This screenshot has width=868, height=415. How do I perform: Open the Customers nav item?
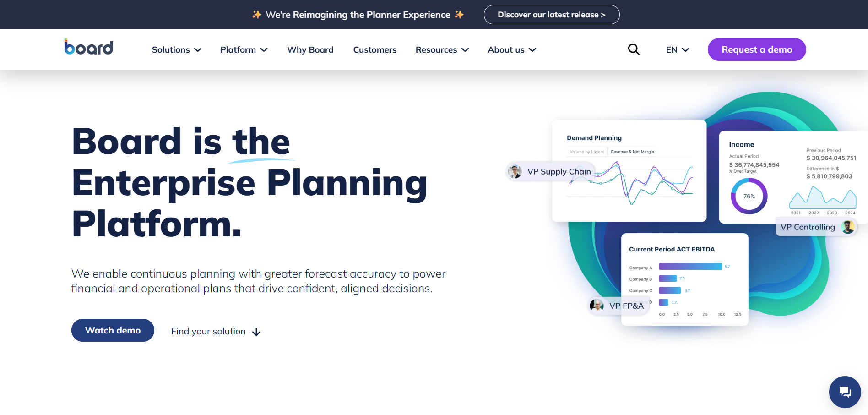coord(375,49)
